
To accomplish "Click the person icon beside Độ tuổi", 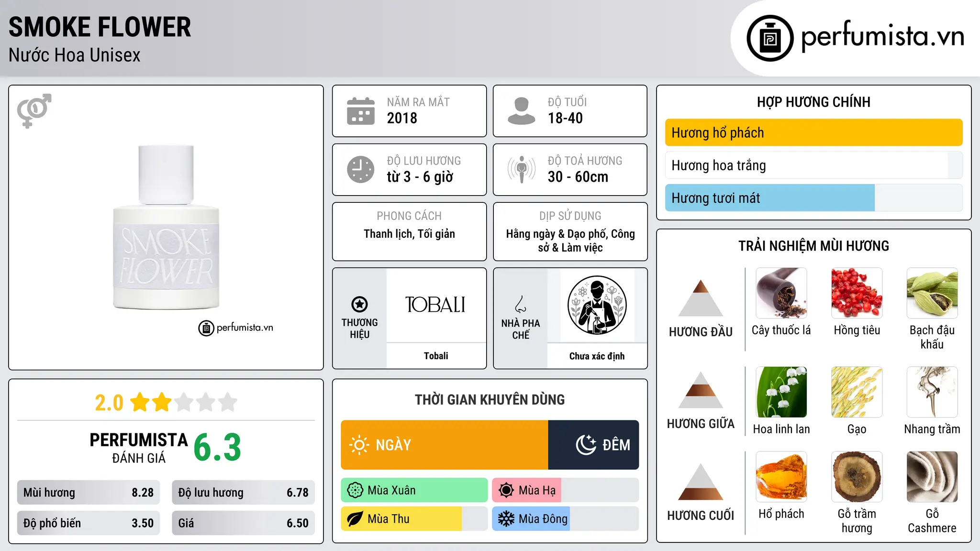I will [522, 111].
